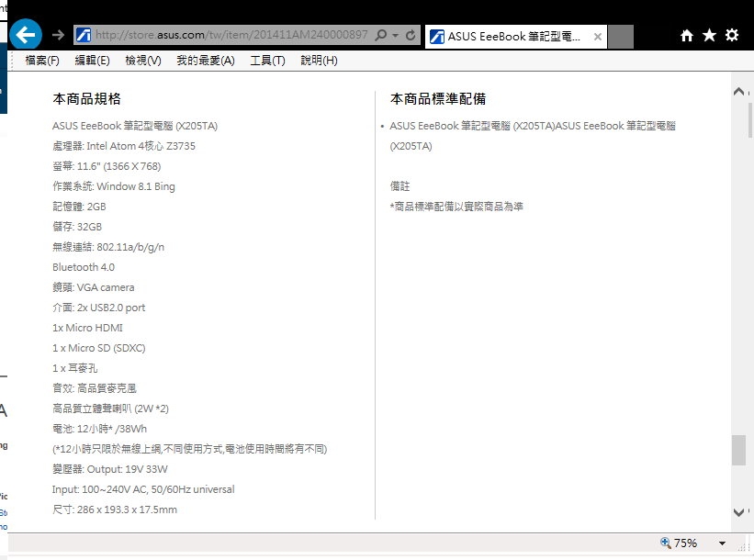Click the zoom magnifier icon in status bar

(x=666, y=543)
